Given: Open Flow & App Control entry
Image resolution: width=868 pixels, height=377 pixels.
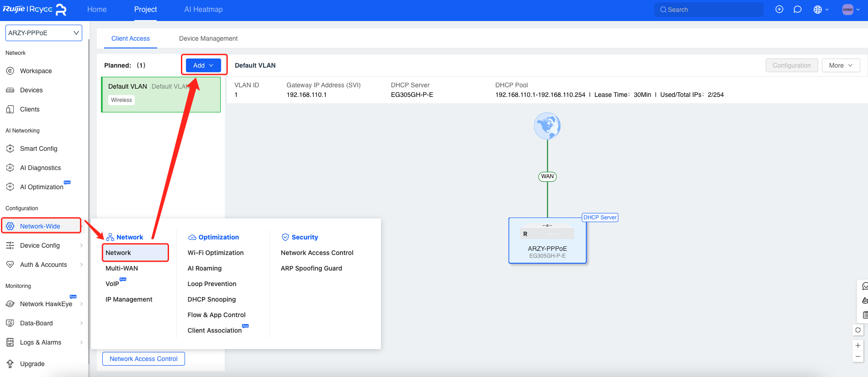Looking at the screenshot, I should (217, 315).
